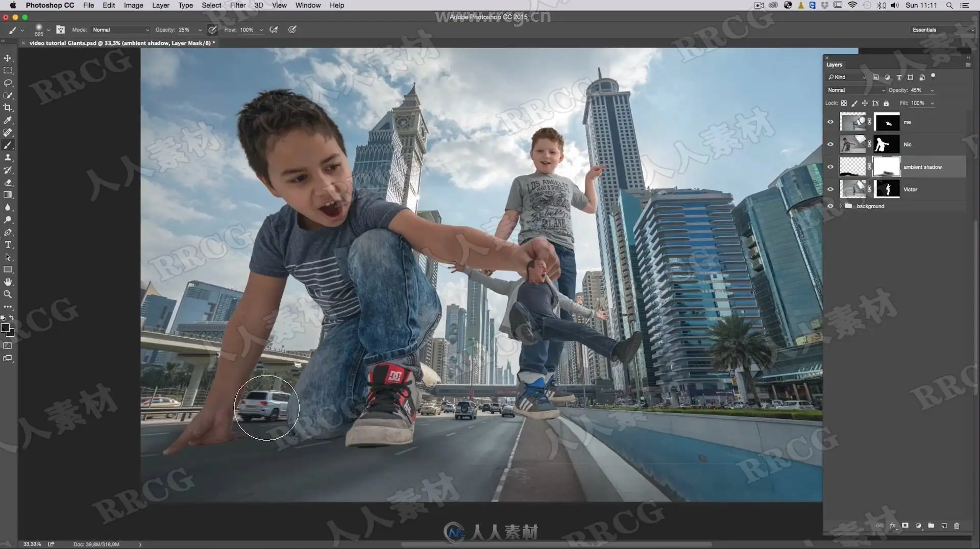Open the brush Opacity slider dropdown
The width and height of the screenshot is (980, 549).
point(200,30)
